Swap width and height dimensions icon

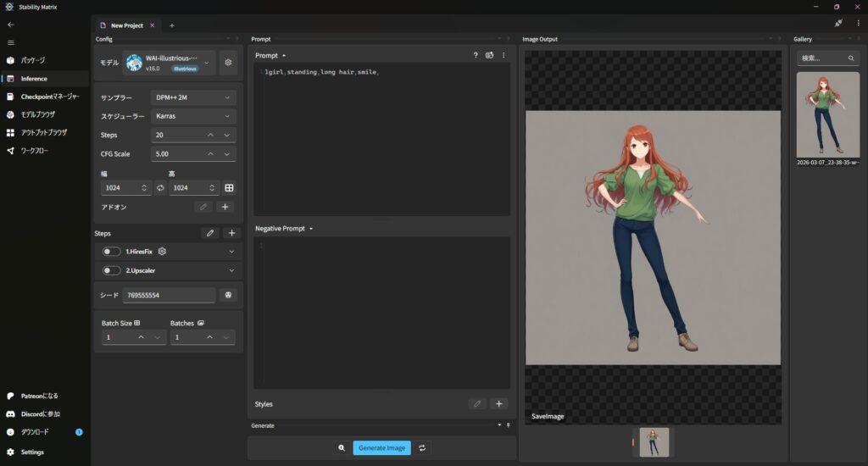(161, 187)
